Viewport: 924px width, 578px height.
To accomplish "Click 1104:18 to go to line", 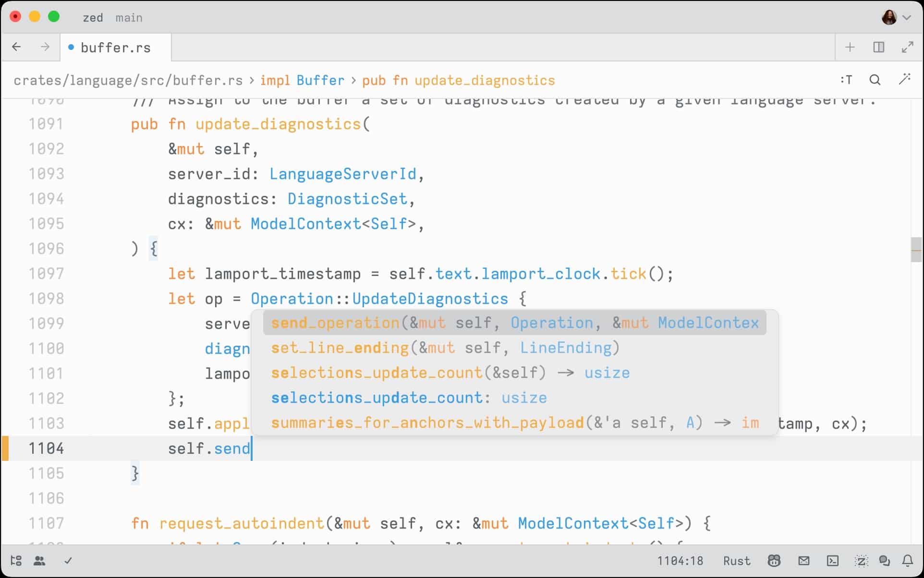I will 681,561.
